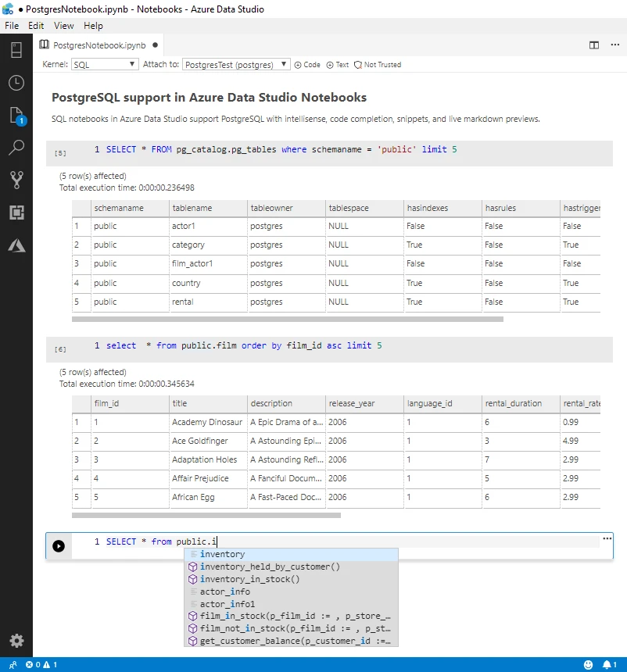
Task: Open the Extensions view
Action: tap(16, 213)
